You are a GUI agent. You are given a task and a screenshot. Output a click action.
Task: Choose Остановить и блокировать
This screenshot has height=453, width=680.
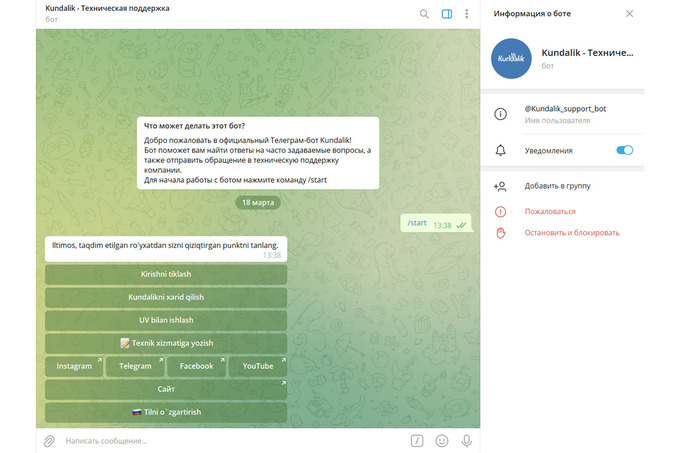pos(572,232)
